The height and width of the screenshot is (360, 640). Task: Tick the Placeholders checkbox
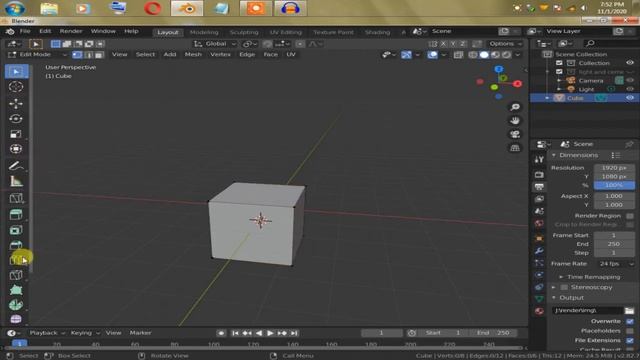[x=630, y=331]
